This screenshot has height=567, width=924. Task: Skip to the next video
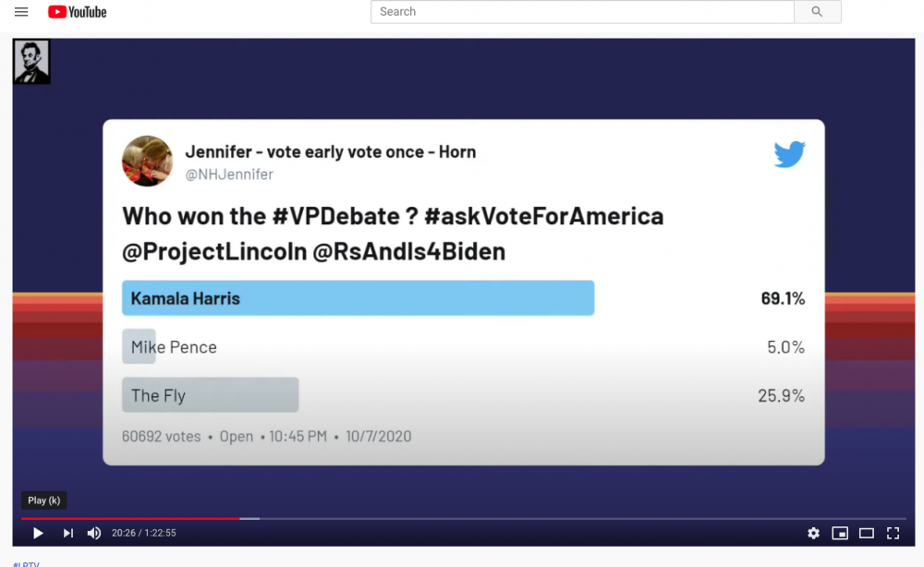pyautogui.click(x=67, y=533)
